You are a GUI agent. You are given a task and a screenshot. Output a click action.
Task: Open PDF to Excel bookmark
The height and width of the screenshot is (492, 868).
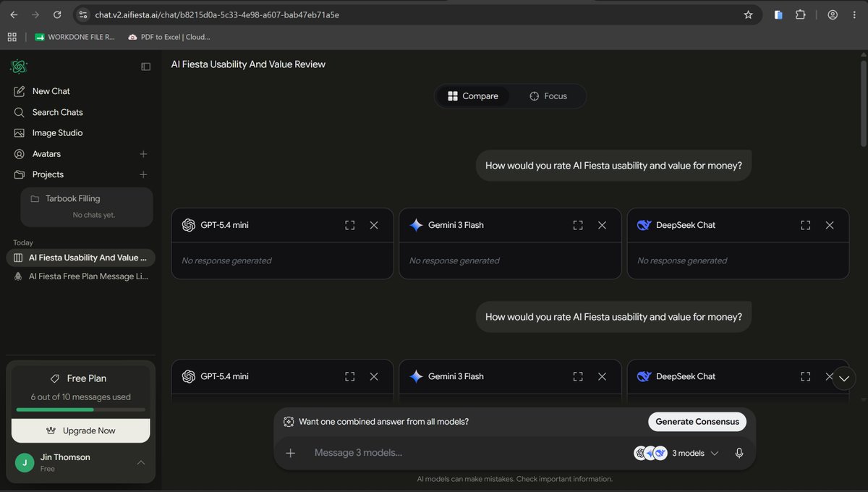169,37
